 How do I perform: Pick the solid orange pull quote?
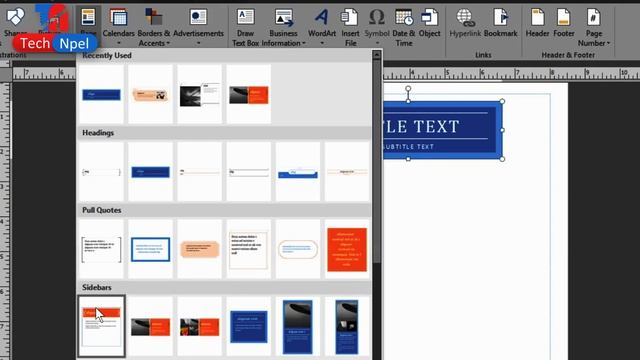point(347,249)
